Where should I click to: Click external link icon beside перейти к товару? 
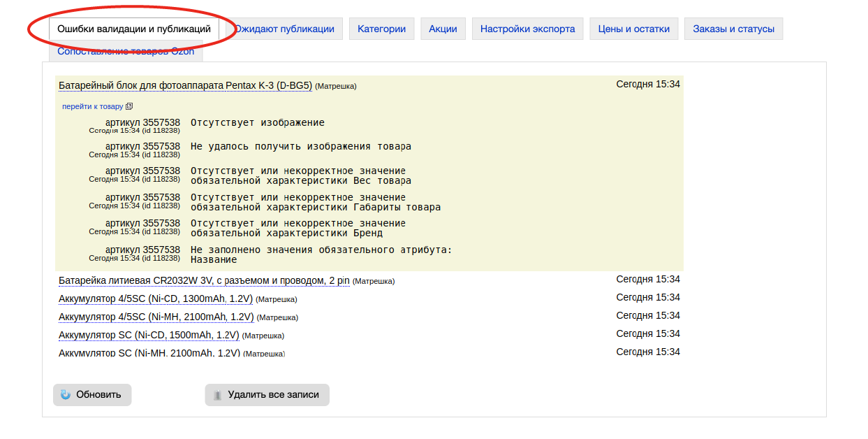pos(129,107)
